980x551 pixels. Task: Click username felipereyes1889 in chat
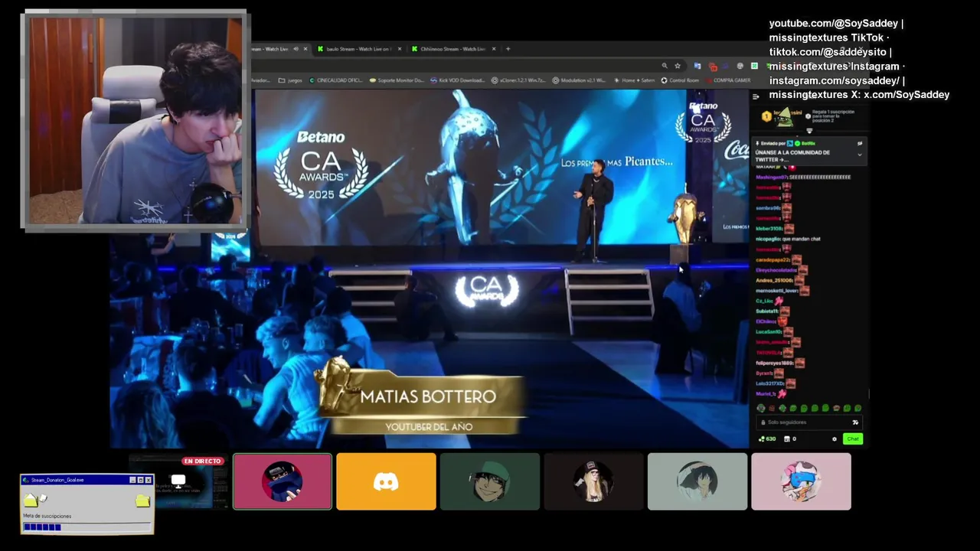point(775,363)
